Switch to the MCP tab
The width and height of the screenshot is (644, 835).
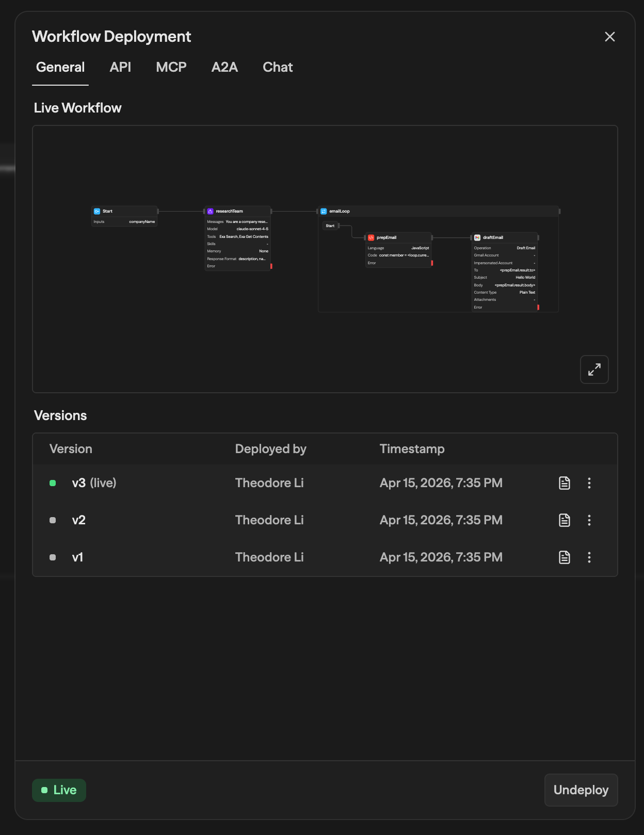pos(171,67)
